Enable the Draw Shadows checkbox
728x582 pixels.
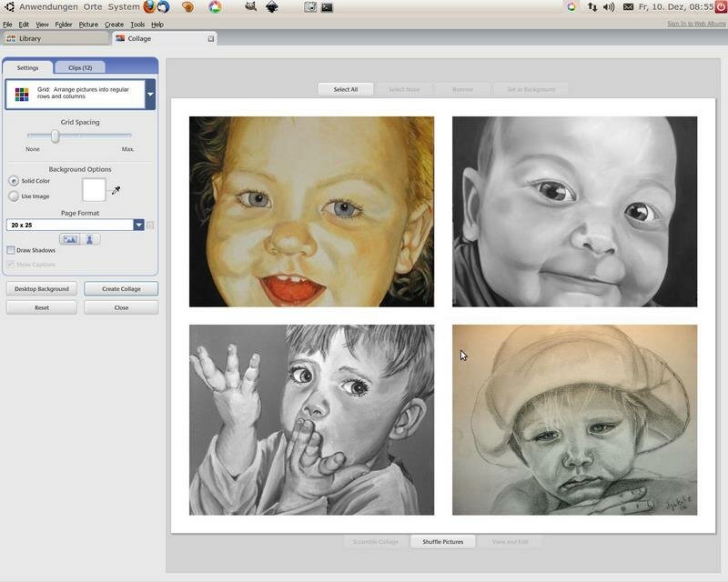[11, 250]
